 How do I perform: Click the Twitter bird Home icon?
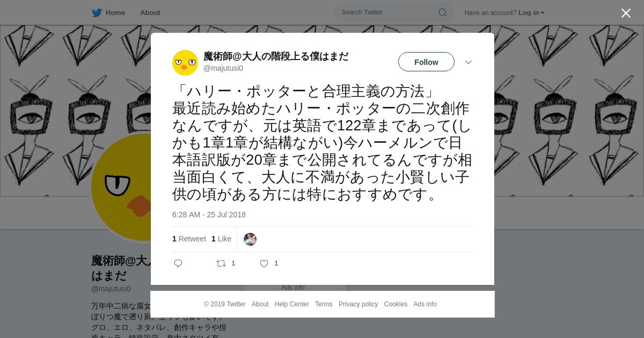click(97, 13)
